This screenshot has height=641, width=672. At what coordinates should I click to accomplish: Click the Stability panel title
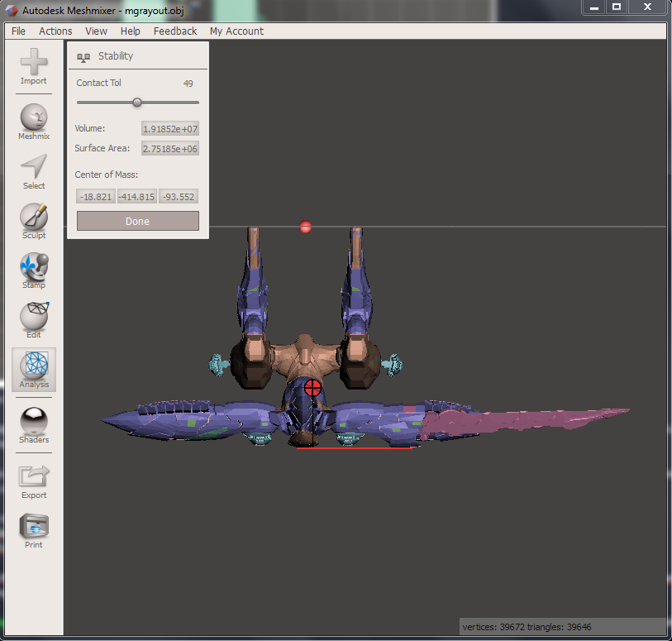click(116, 56)
